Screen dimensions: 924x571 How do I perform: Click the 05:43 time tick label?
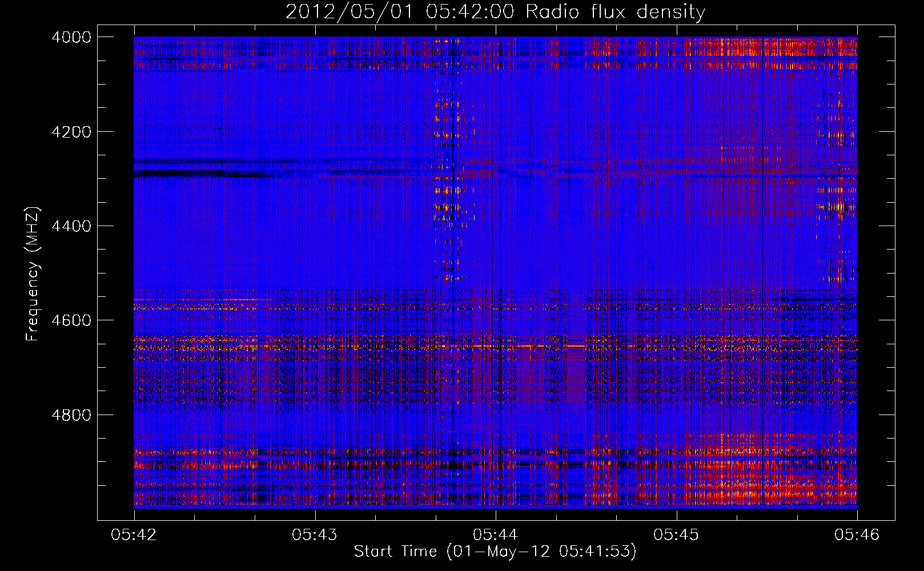315,535
